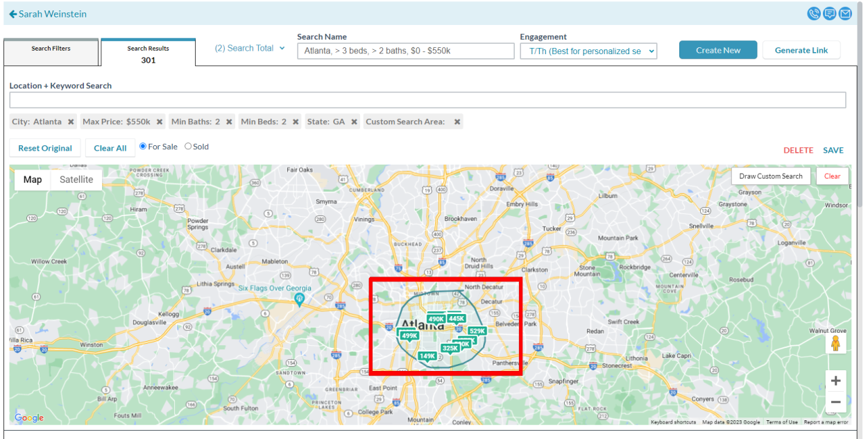Viewport: 868px width, 439px height.
Task: Click the Reset Original button
Action: 45,148
